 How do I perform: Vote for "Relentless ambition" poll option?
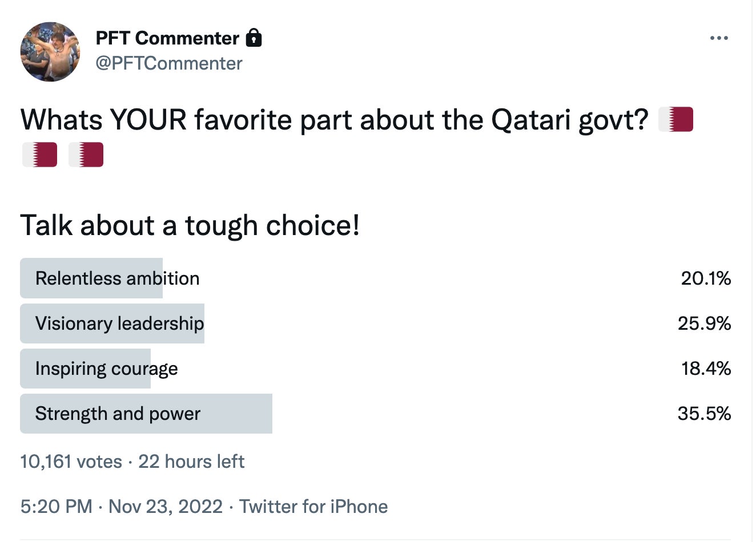point(118,278)
